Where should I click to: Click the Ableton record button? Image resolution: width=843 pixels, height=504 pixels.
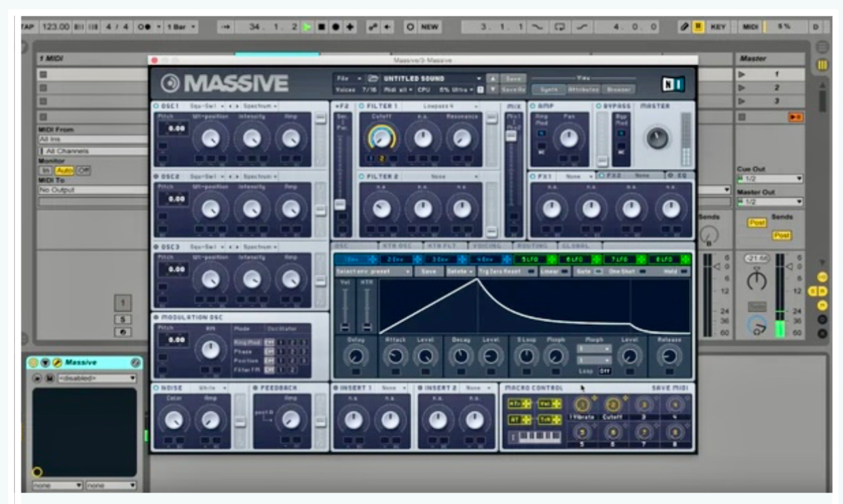point(335,26)
